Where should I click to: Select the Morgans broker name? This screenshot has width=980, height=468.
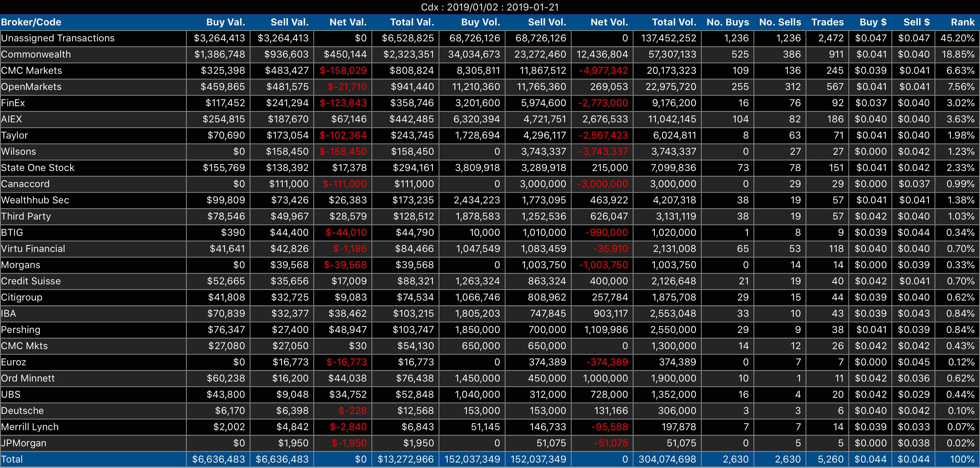(x=20, y=265)
